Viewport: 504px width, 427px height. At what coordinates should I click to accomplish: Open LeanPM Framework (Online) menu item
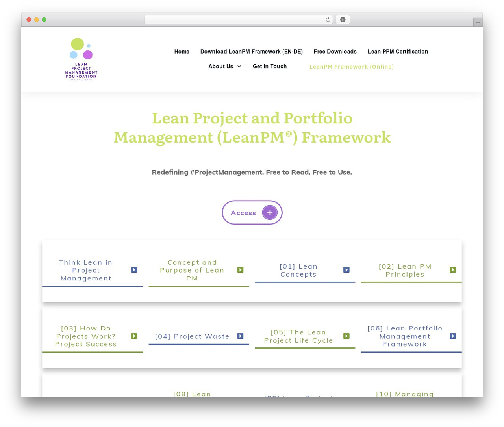click(352, 67)
